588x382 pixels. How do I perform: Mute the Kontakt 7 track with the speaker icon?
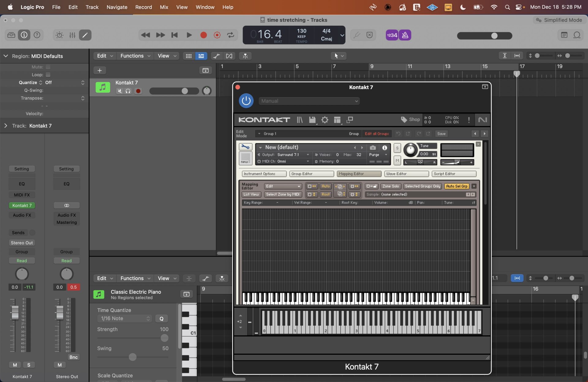coord(119,91)
